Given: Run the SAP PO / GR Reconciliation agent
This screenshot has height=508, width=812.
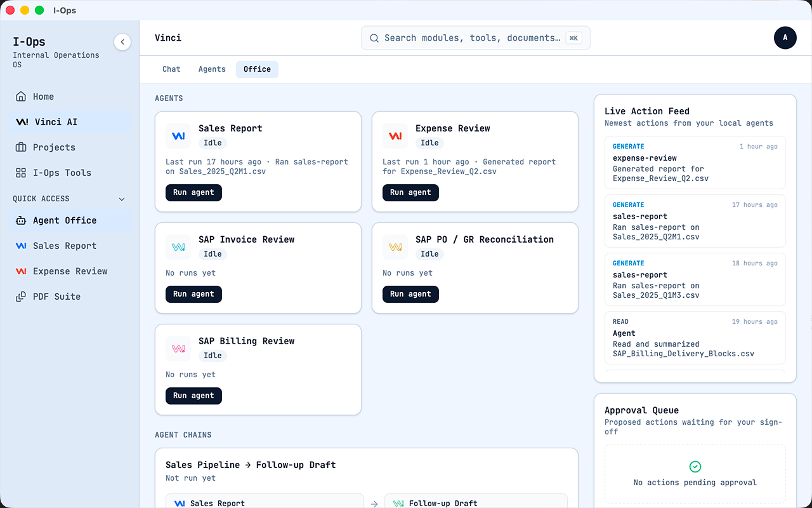Looking at the screenshot, I should click(410, 294).
